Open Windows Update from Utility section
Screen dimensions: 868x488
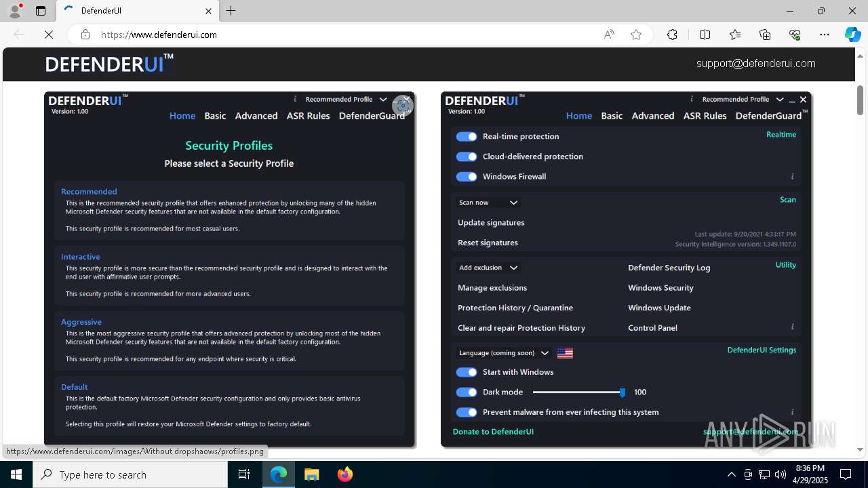659,308
